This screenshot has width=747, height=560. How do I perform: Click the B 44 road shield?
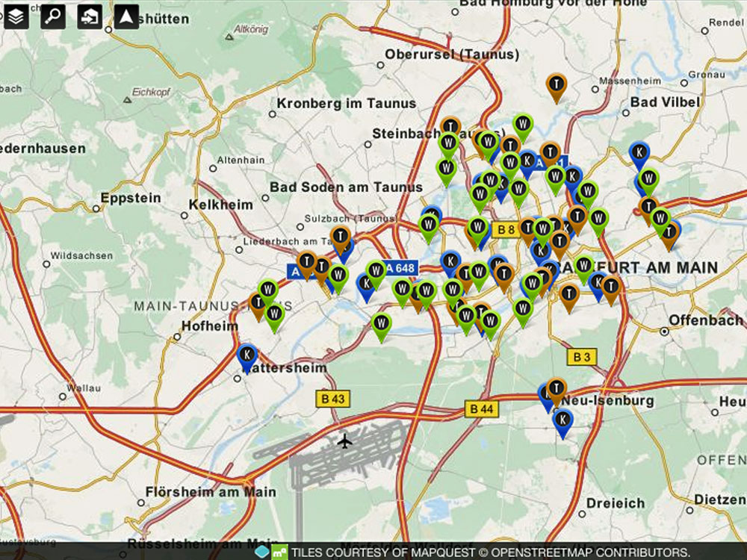tap(481, 408)
